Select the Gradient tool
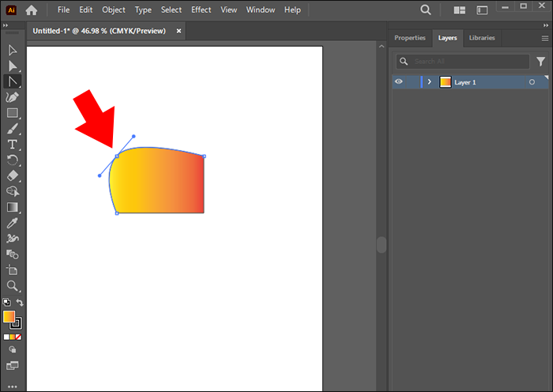Screen dimensions: 553x392 click(x=13, y=207)
